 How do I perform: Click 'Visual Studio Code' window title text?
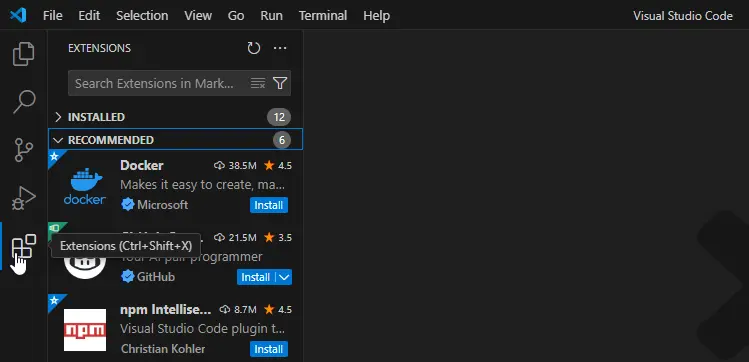pos(683,16)
